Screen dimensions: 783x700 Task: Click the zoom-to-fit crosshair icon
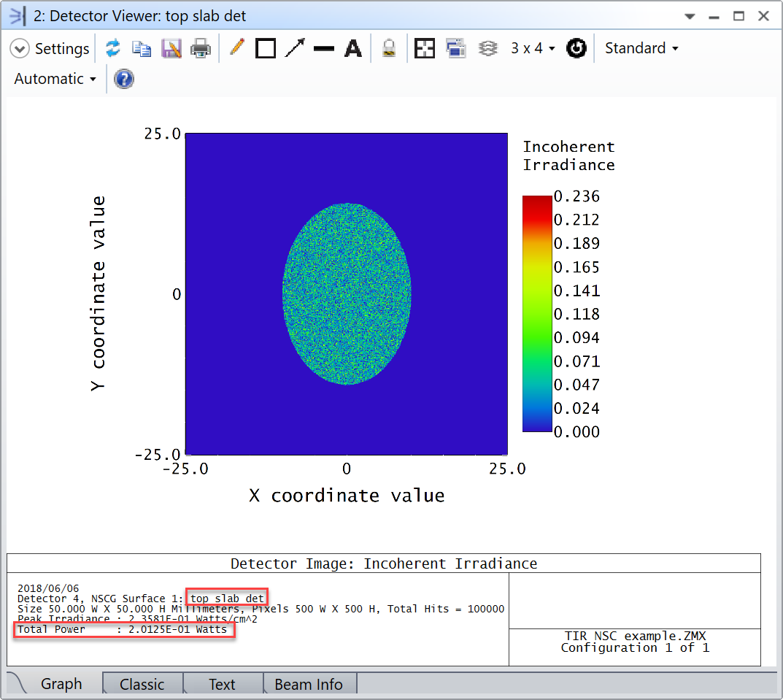(x=425, y=48)
